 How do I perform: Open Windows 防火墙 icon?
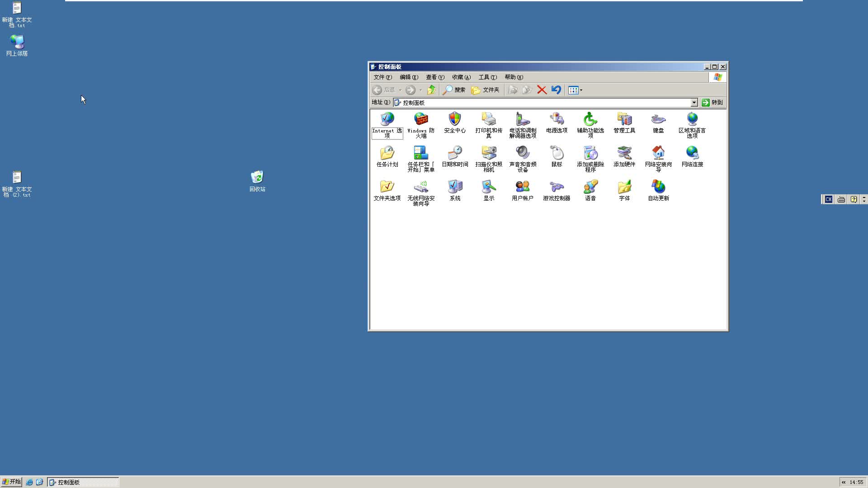click(421, 125)
